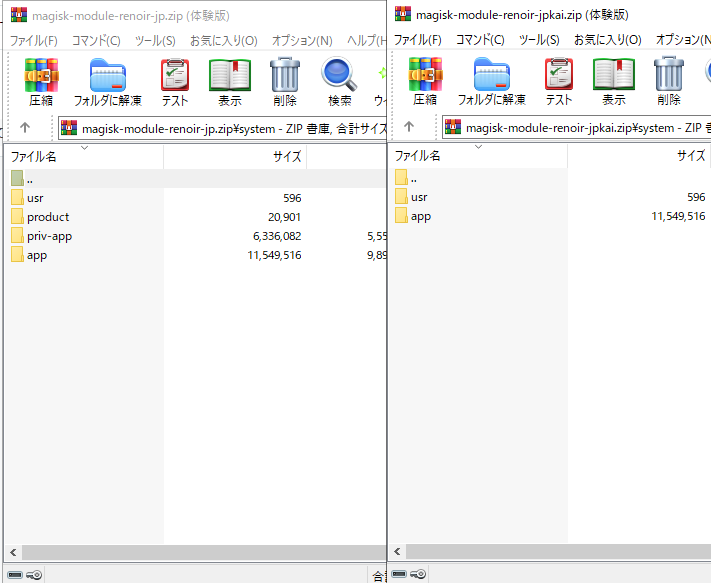Click size 596 in renoir-jp window
The image size is (711, 583).
292,198
